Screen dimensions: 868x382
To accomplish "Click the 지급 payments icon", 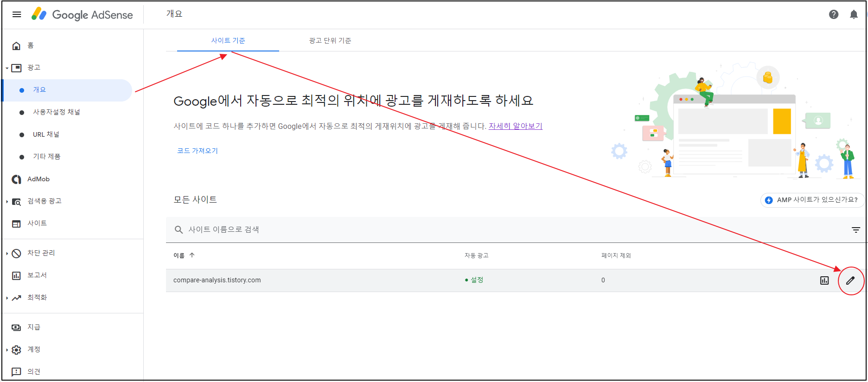I will pyautogui.click(x=16, y=327).
